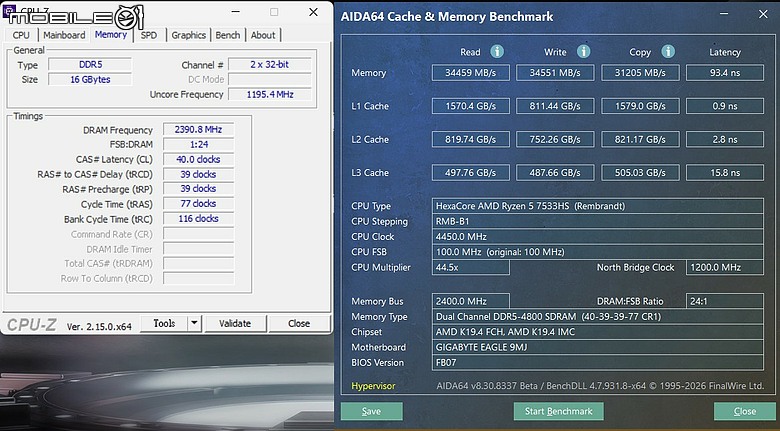Open the Bench tab in CPU-Z

pyautogui.click(x=228, y=35)
